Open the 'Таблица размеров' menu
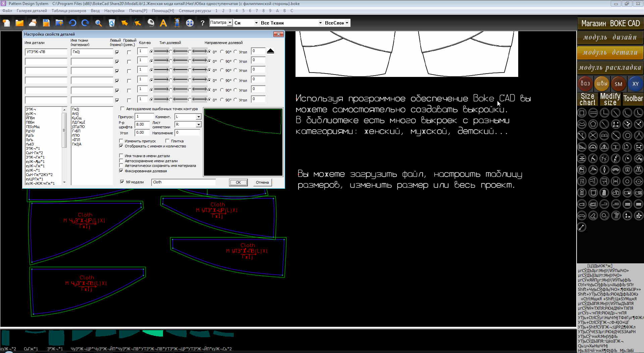Viewport: 644px width, 353px height. click(x=69, y=11)
